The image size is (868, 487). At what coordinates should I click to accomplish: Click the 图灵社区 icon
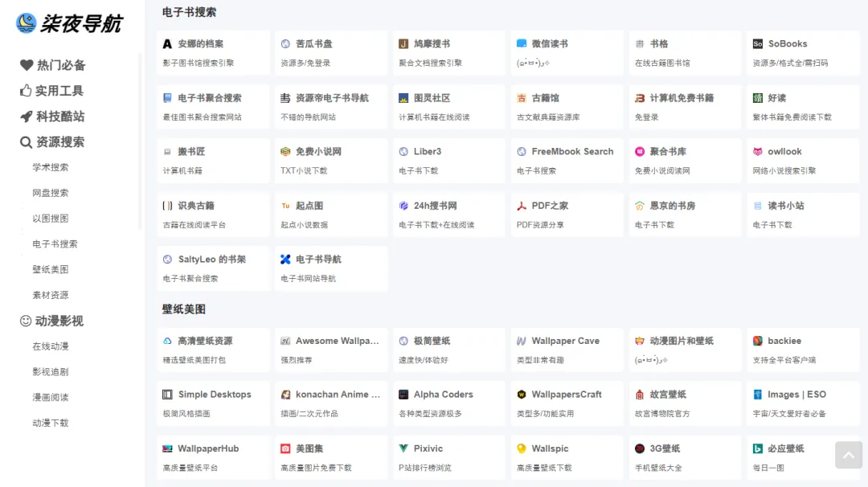[403, 98]
